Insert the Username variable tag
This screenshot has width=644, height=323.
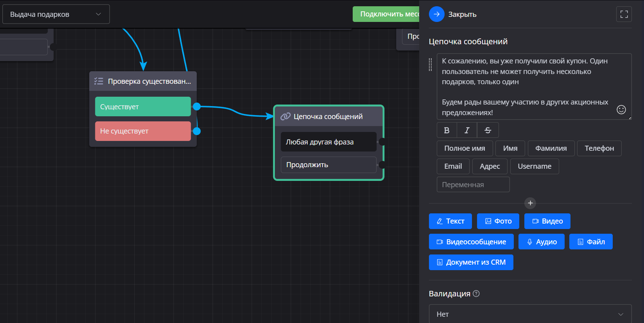click(x=534, y=166)
